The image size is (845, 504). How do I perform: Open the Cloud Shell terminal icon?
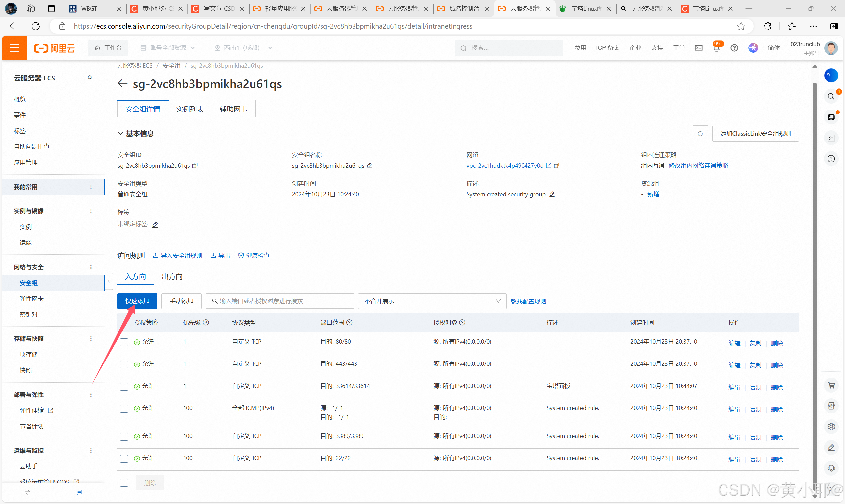[x=698, y=48]
